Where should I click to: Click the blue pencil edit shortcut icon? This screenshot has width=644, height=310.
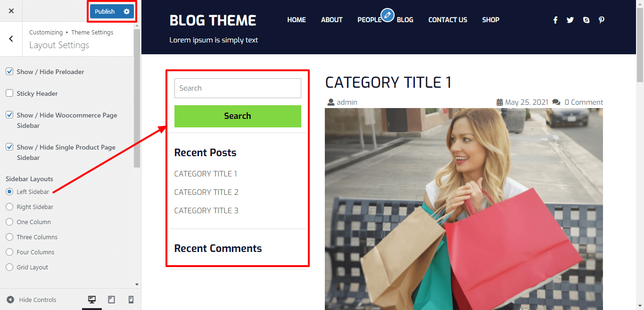388,16
